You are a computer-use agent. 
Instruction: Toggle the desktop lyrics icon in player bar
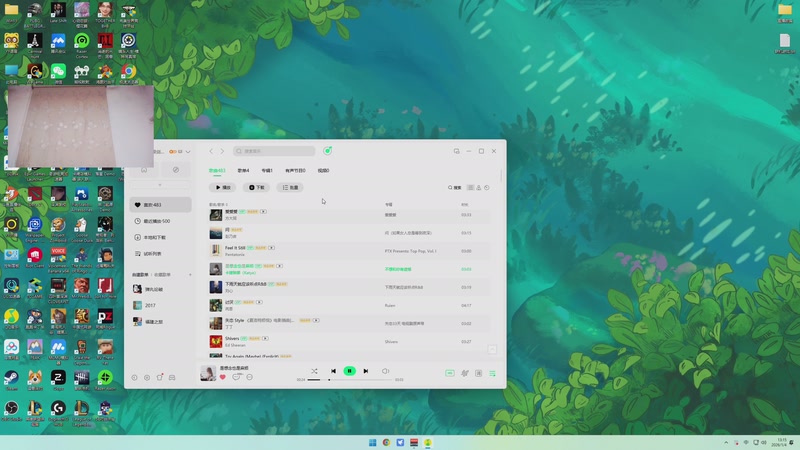click(479, 373)
